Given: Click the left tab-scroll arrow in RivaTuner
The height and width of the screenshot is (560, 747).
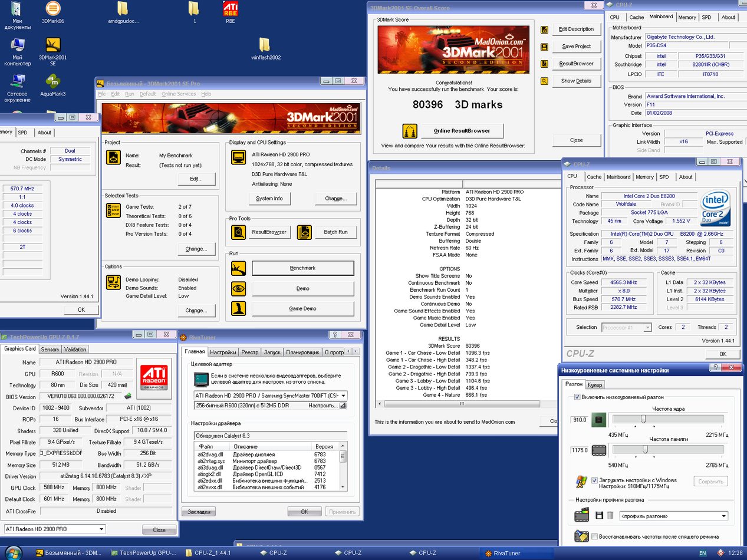Looking at the screenshot, I should pos(349,352).
